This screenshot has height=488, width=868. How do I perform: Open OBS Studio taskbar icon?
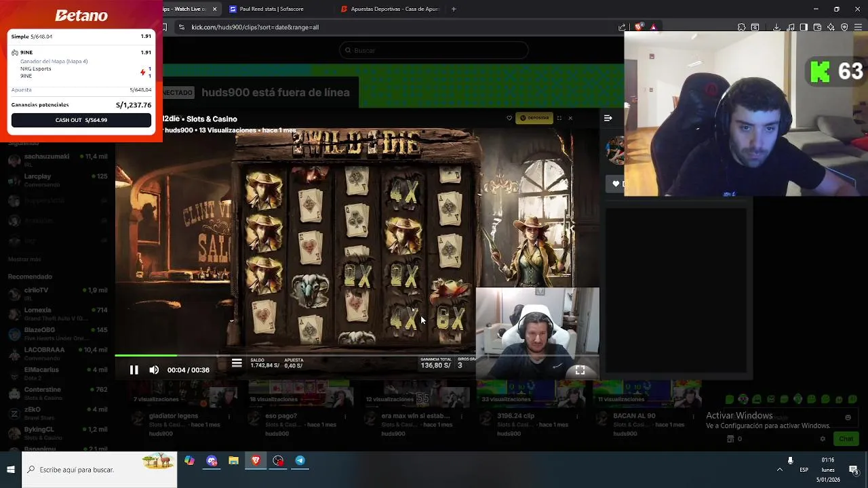[x=278, y=461]
